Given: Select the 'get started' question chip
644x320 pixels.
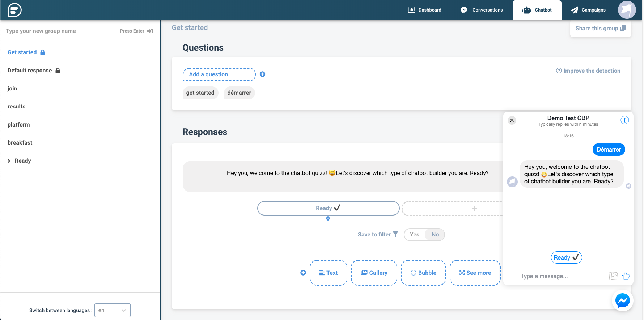Looking at the screenshot, I should (x=200, y=93).
